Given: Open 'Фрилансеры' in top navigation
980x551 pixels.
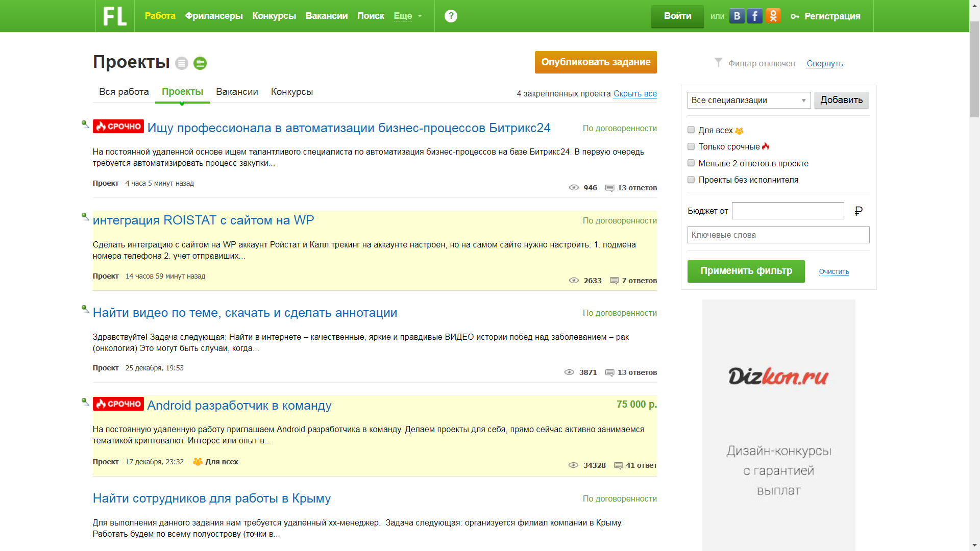Looking at the screenshot, I should [214, 16].
